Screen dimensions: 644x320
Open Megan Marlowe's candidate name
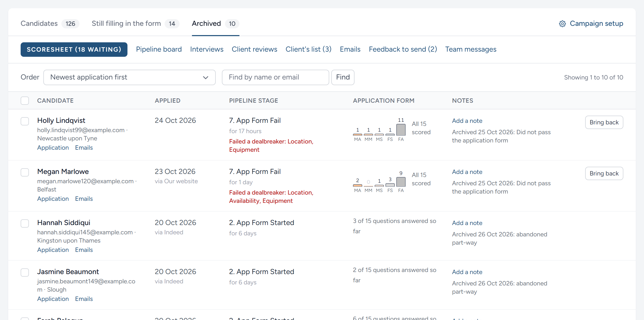[63, 172]
